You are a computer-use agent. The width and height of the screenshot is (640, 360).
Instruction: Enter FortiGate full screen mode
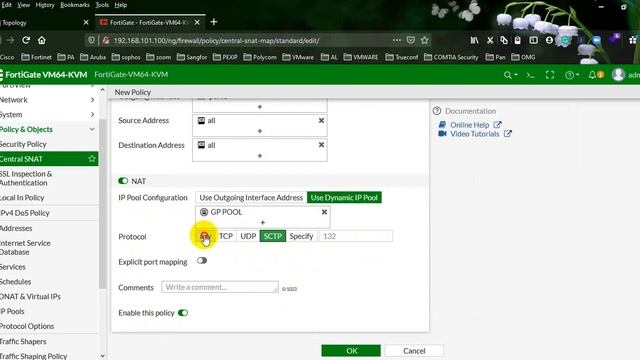click(x=550, y=75)
